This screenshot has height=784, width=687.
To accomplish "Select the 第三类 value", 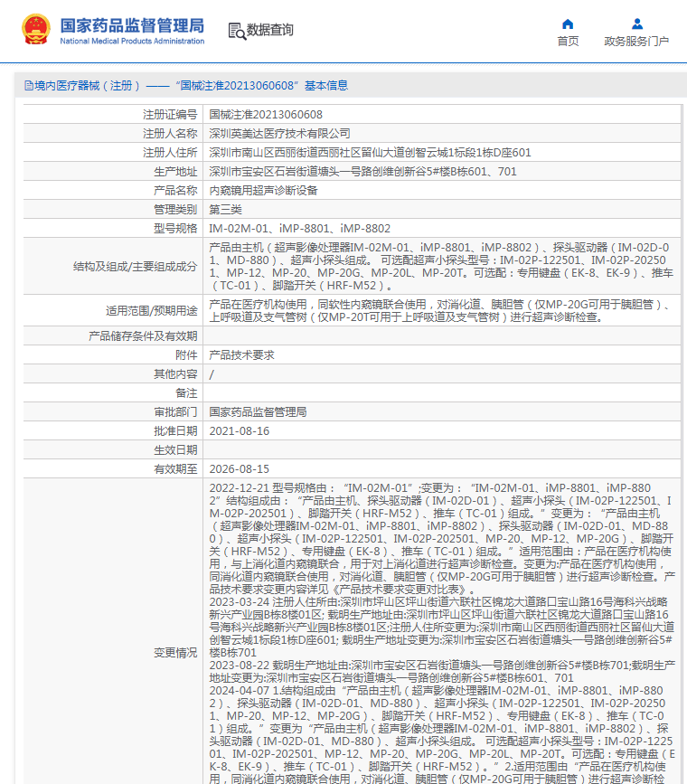I will [225, 210].
